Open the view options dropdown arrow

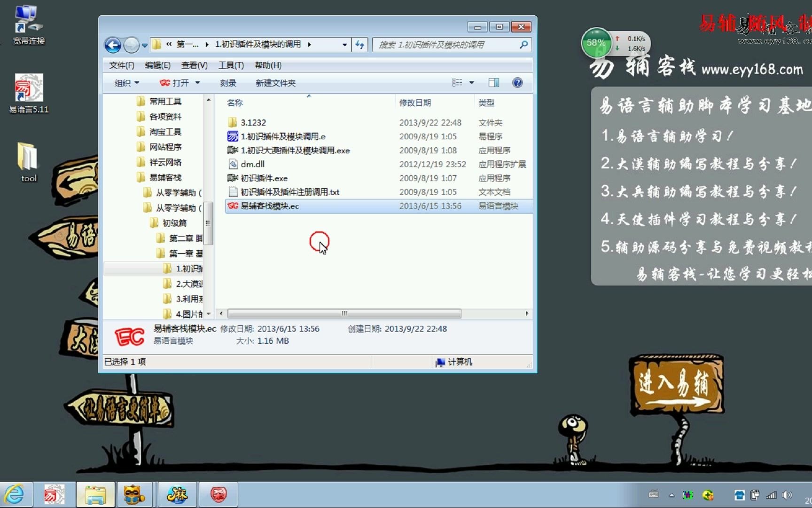[x=471, y=83]
